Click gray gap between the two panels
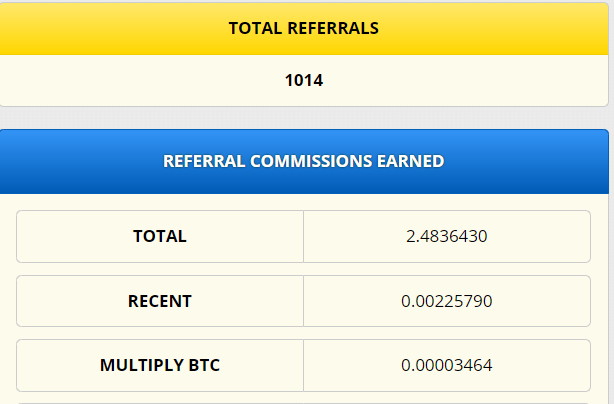 (304, 118)
